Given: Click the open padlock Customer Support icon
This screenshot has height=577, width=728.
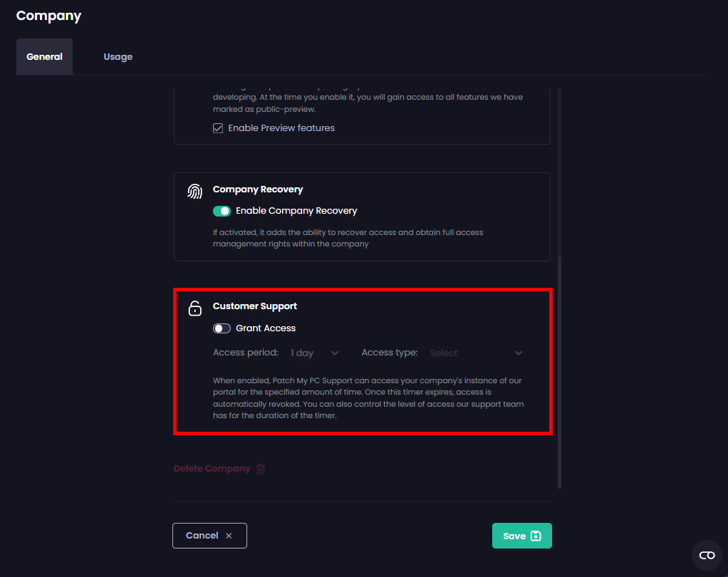Looking at the screenshot, I should [194, 308].
